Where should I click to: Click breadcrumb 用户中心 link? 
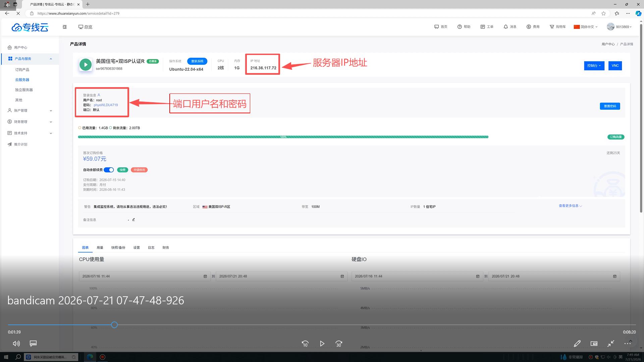pyautogui.click(x=608, y=44)
